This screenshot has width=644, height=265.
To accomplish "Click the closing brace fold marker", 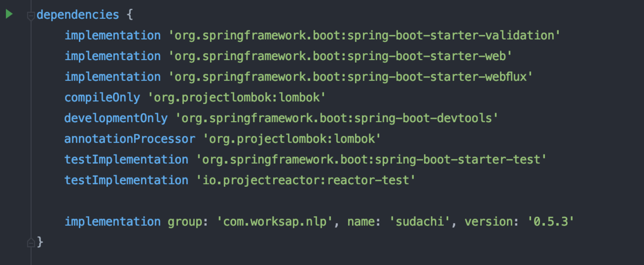I will (31, 242).
